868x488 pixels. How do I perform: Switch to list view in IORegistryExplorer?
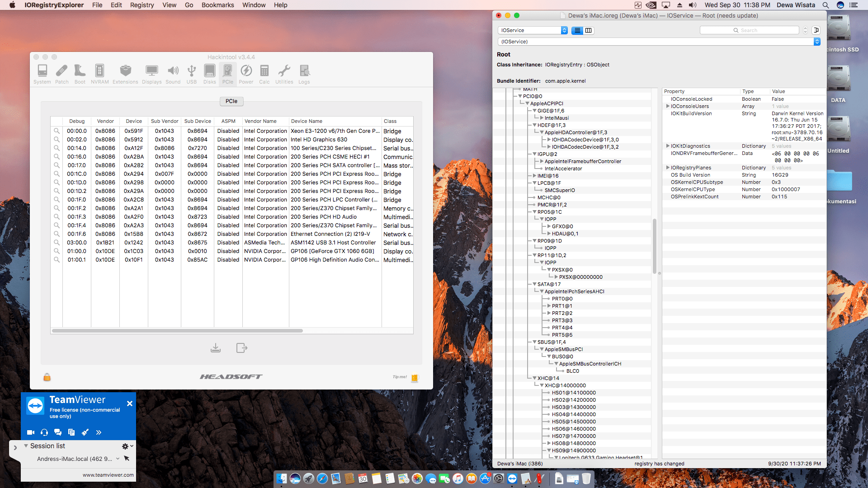(x=577, y=30)
